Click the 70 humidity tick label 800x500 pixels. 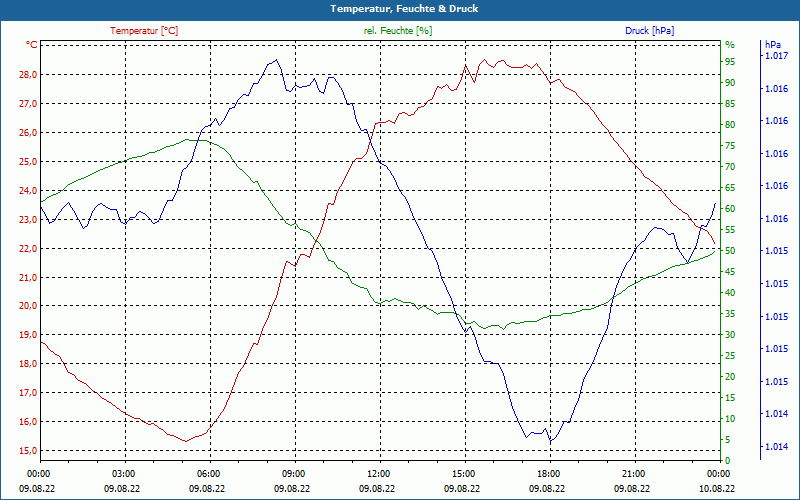[x=730, y=167]
